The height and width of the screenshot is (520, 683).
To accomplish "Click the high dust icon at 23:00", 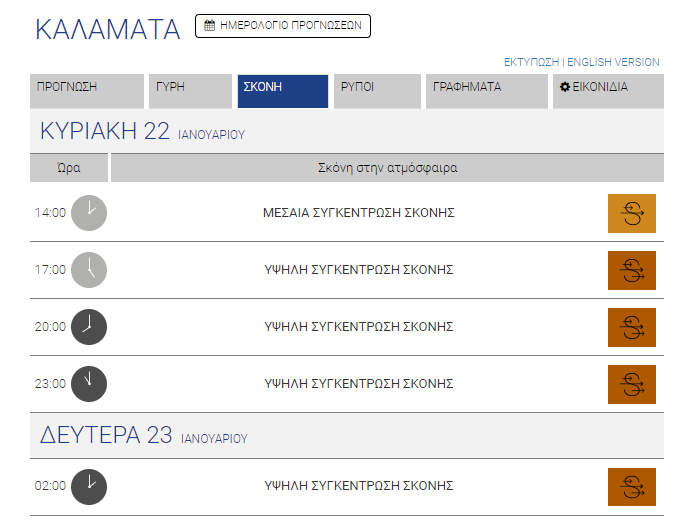I will tap(632, 384).
